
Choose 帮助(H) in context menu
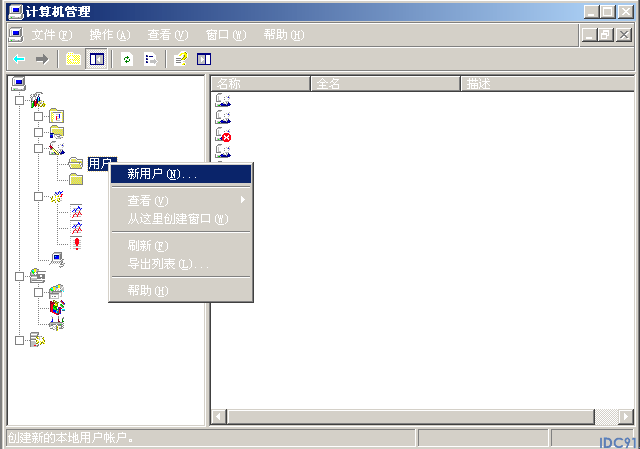(x=181, y=291)
